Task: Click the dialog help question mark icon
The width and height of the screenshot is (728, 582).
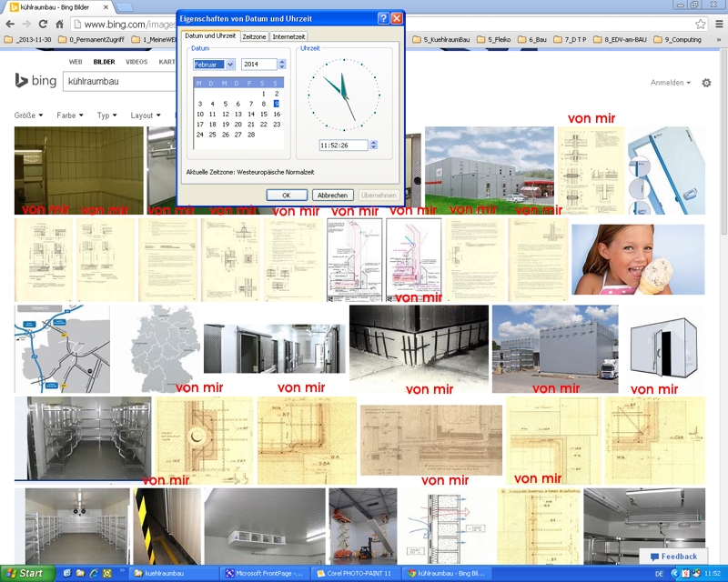Action: coord(383,17)
